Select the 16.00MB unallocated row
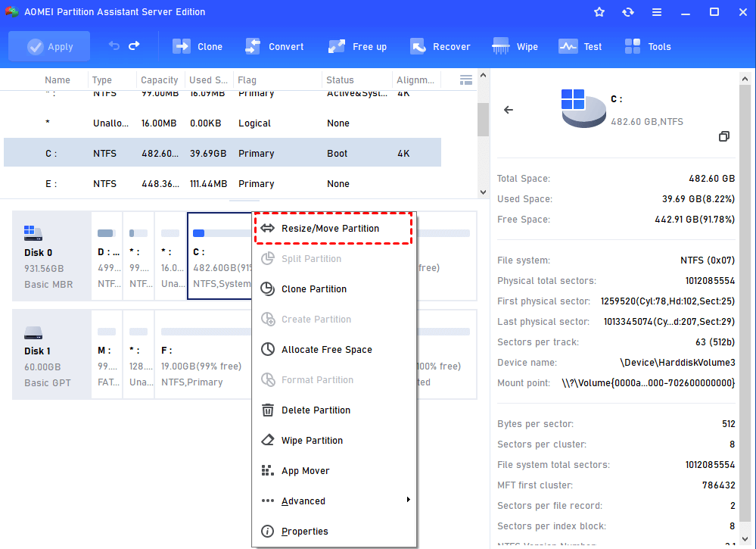This screenshot has width=756, height=549. 222,123
